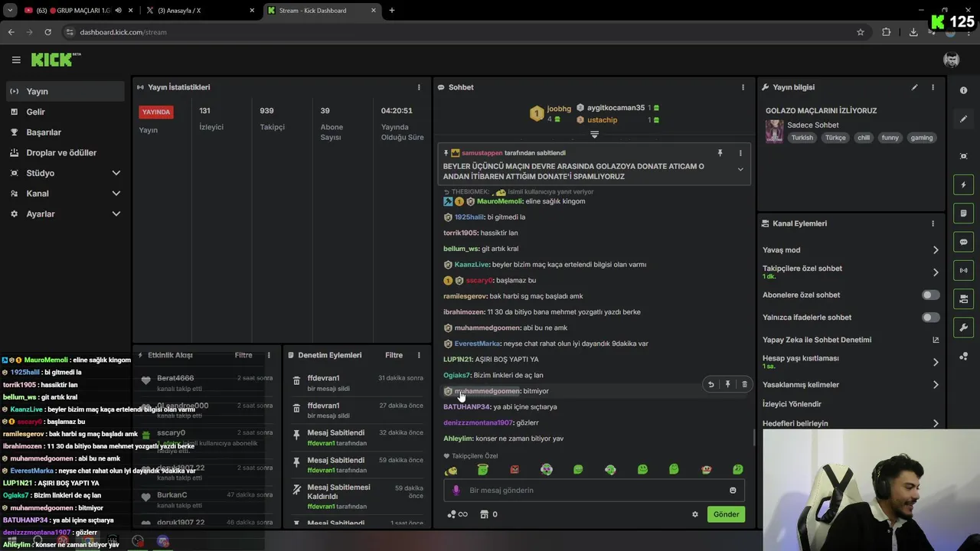Viewport: 980px width, 551px height.
Task: Open Denetim Eylemleri three-dot menu
Action: click(419, 355)
